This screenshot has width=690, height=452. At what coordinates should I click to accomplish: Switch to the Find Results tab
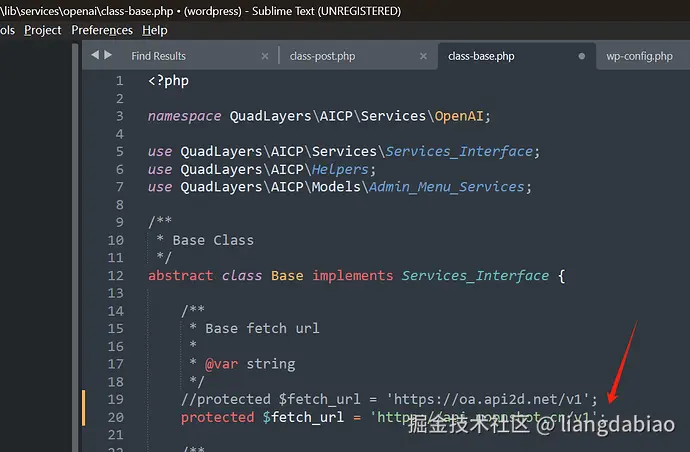[x=158, y=56]
